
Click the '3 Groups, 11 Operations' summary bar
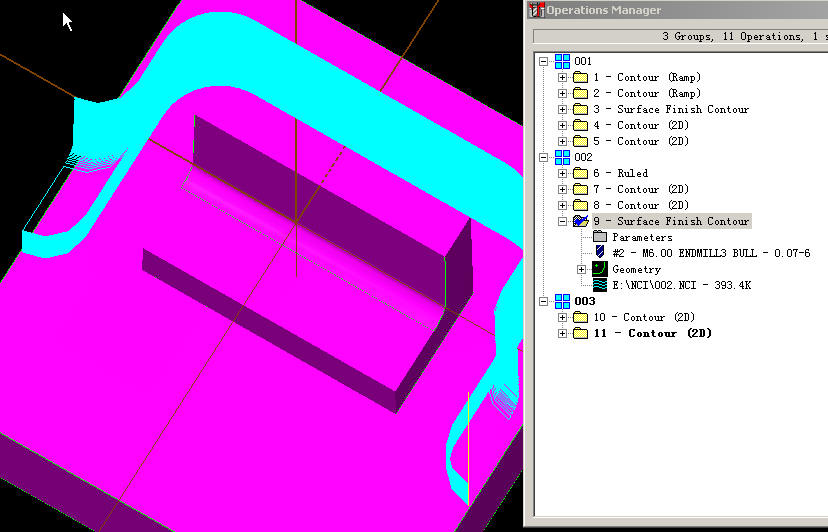pos(681,36)
